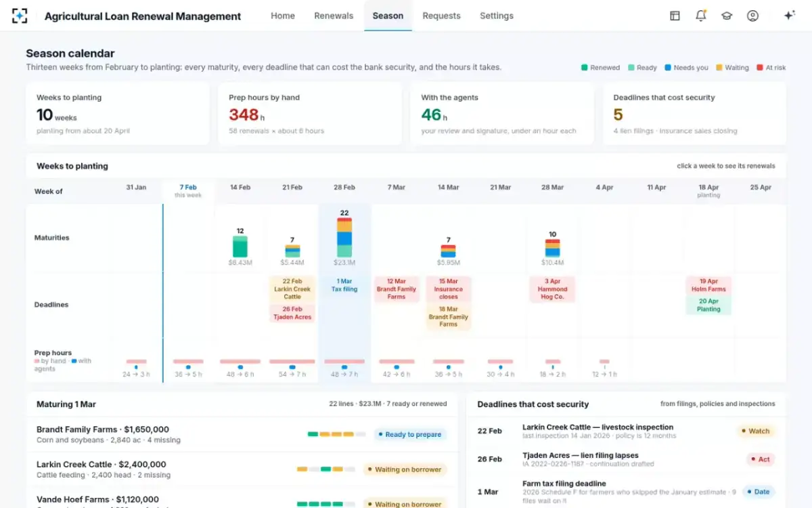The width and height of the screenshot is (812, 508).
Task: Click the Act badge for Tjaden Acres
Action: 761,459
